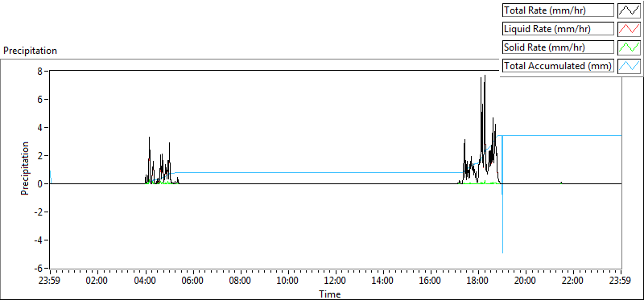Viewport: 644px width, 300px height.
Task: Click the 10:00 time tick label
Action: pyautogui.click(x=288, y=282)
